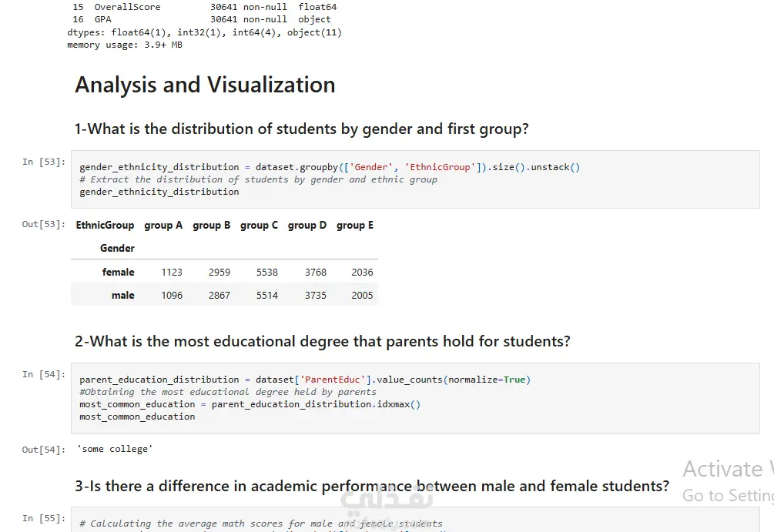Click the 'some college' output text
This screenshot has width=774, height=532.
(115, 449)
